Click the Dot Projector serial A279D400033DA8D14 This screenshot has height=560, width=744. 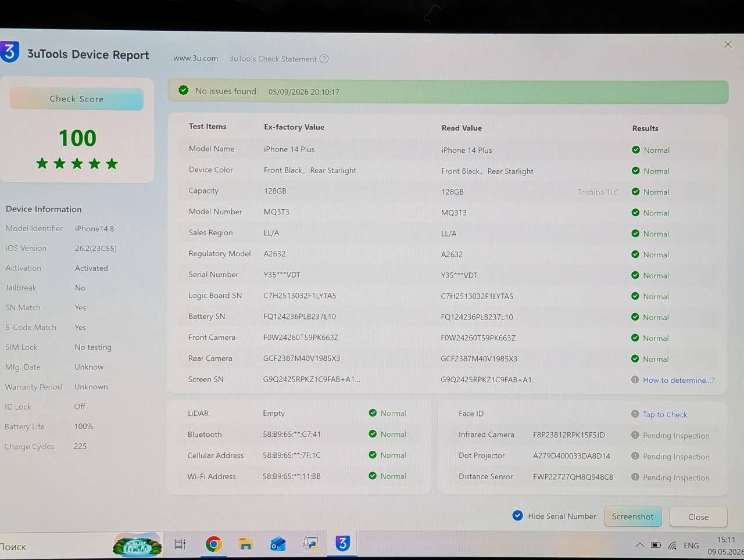[x=572, y=456]
